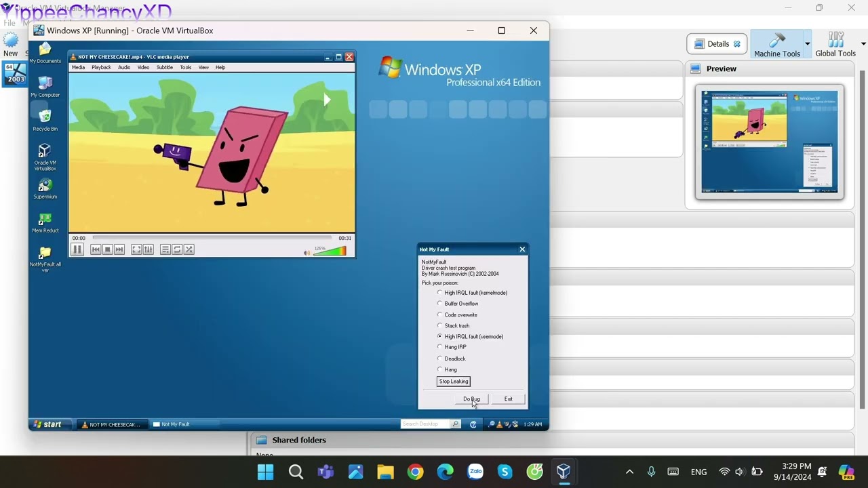
Task: Show the VLC playlist
Action: pyautogui.click(x=165, y=250)
